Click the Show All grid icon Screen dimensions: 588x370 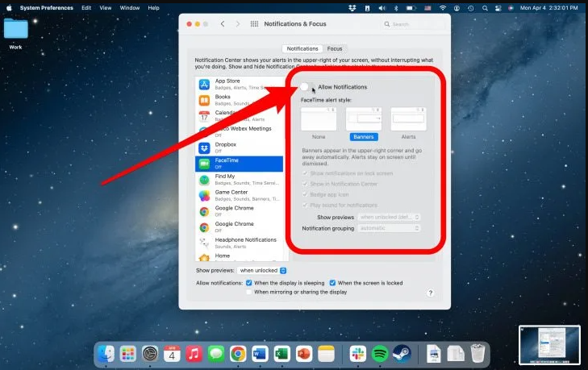pyautogui.click(x=254, y=24)
